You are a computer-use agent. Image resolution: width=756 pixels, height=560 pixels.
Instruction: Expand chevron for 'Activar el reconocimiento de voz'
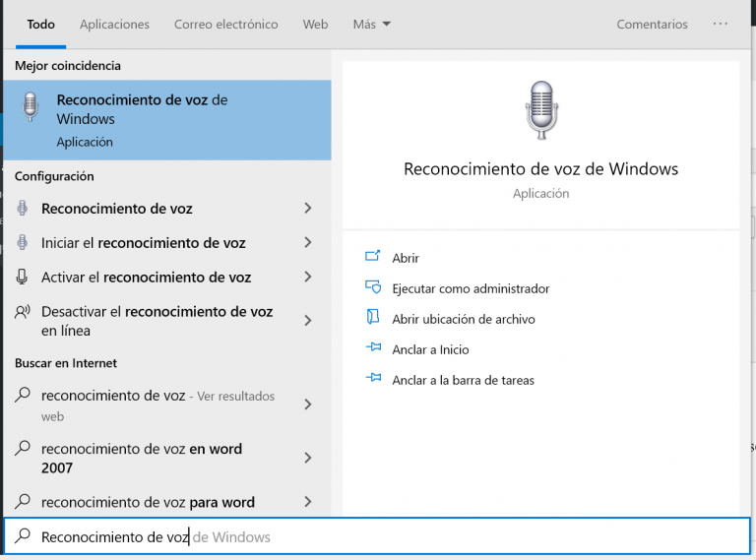[x=308, y=277]
